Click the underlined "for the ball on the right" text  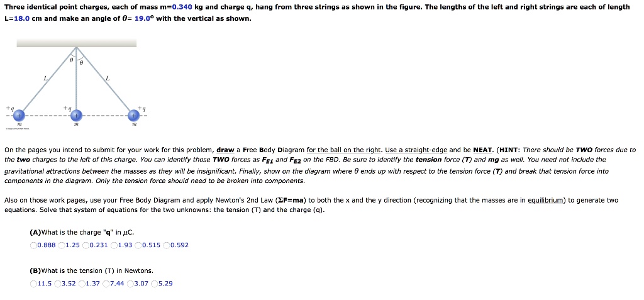[x=344, y=150]
